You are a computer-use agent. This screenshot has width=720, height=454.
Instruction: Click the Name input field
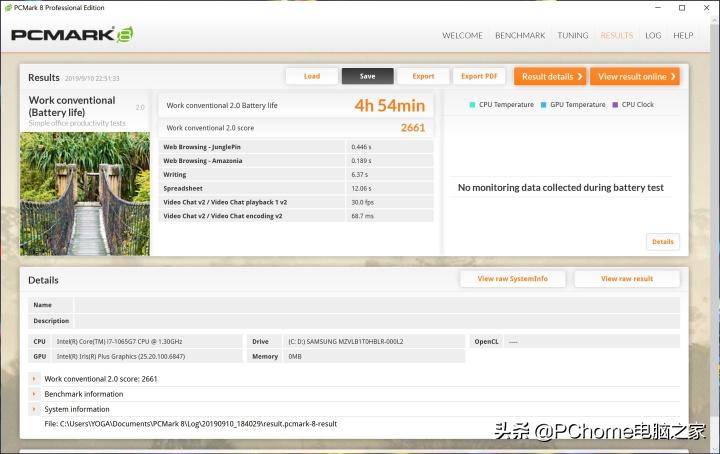click(377, 305)
